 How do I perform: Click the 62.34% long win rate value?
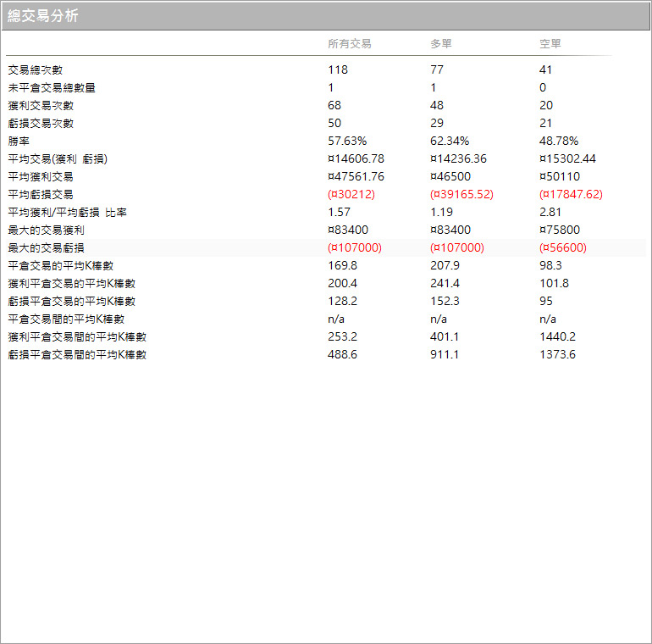pos(449,142)
